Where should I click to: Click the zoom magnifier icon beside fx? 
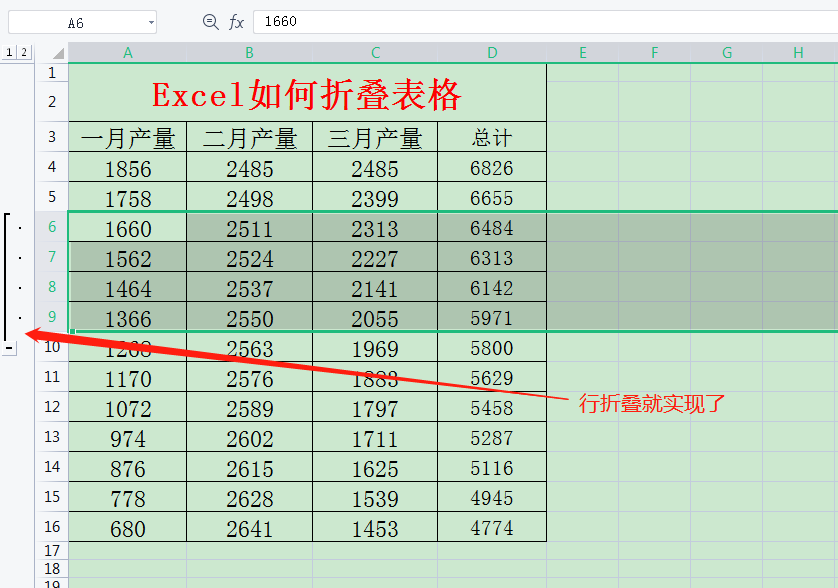coord(211,22)
